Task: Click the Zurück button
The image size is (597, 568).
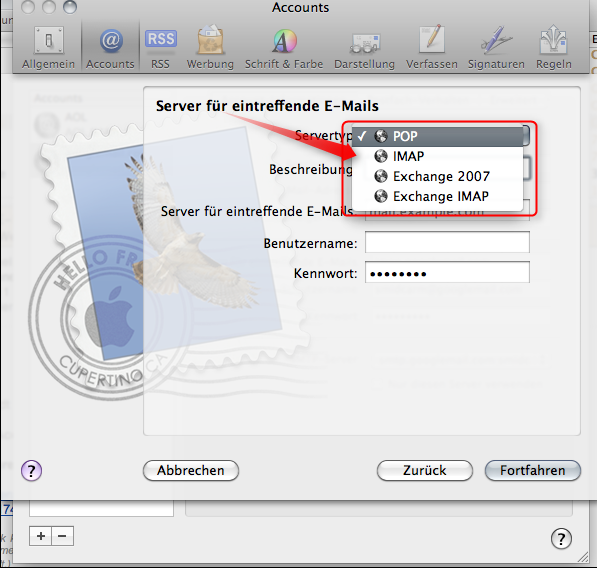Action: (425, 471)
